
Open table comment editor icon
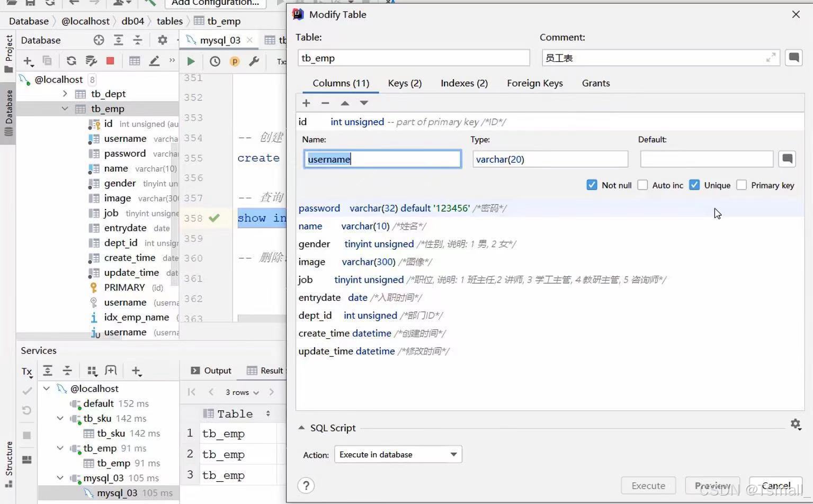(x=793, y=57)
